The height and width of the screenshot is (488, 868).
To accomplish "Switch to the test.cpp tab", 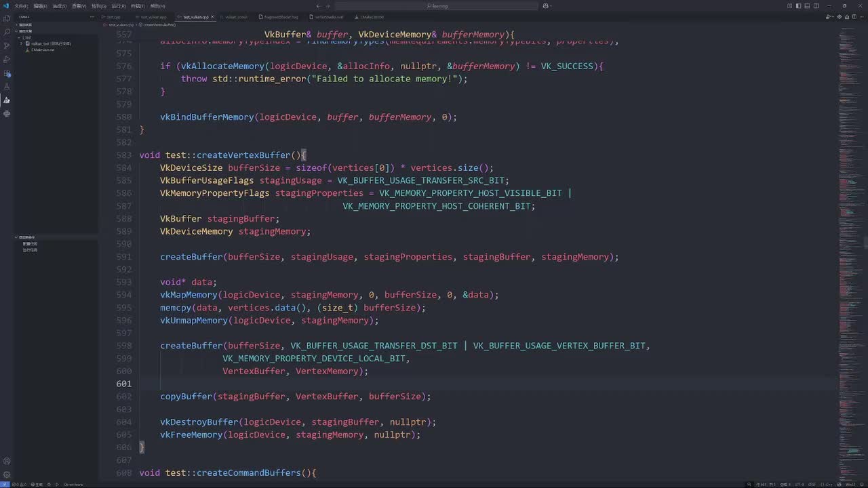I will pyautogui.click(x=113, y=17).
